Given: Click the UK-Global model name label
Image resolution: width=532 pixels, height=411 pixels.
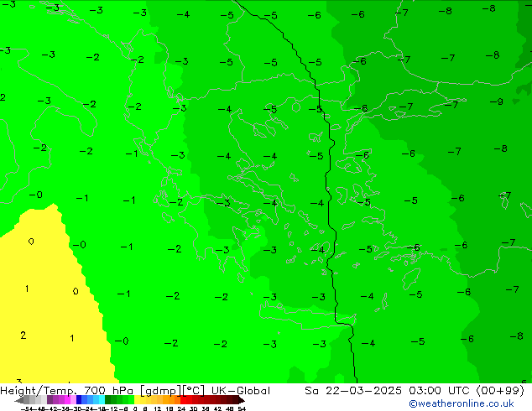Looking at the screenshot, I should [241, 391].
